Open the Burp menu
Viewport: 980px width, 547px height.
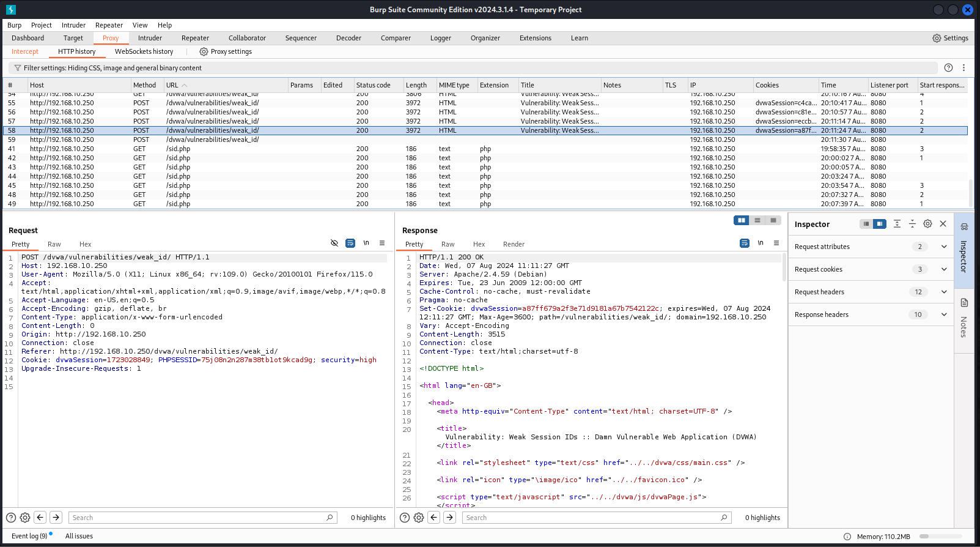click(14, 25)
